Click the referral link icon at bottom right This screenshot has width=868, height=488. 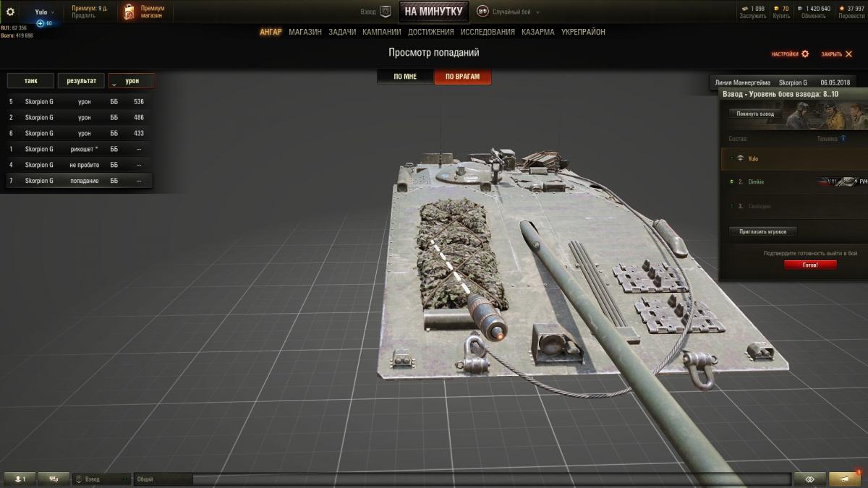pyautogui.click(x=809, y=479)
